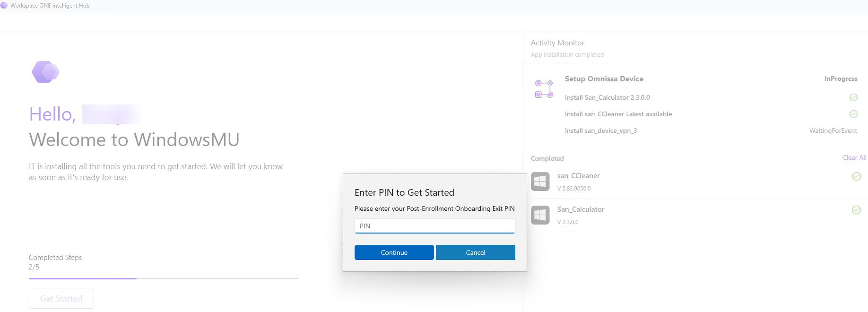868x312 pixels.
Task: Click completed checkmark on San_Calculator row
Action: [x=856, y=210]
